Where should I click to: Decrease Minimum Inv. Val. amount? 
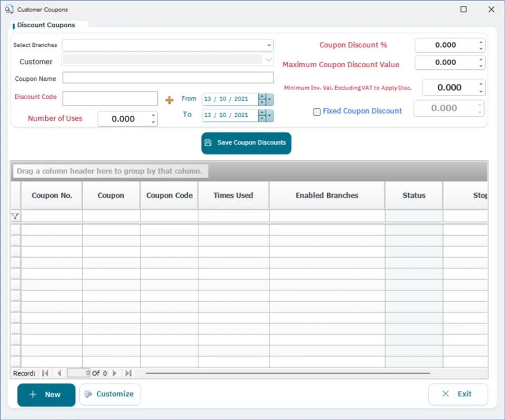point(481,91)
